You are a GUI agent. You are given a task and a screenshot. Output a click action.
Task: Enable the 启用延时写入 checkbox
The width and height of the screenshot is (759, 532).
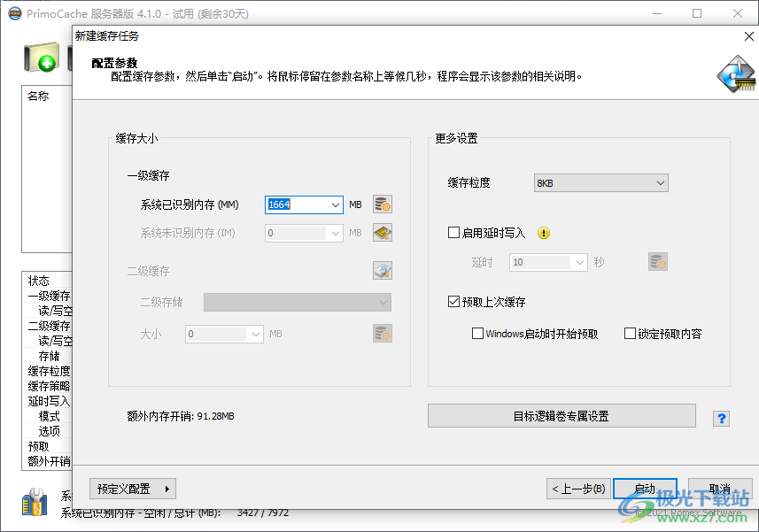(x=453, y=233)
